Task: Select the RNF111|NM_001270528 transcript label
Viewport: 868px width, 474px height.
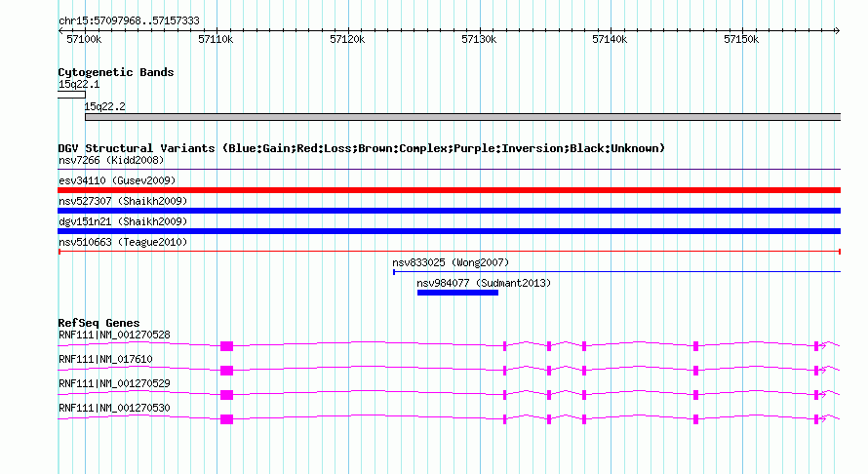Action: pyautogui.click(x=114, y=335)
